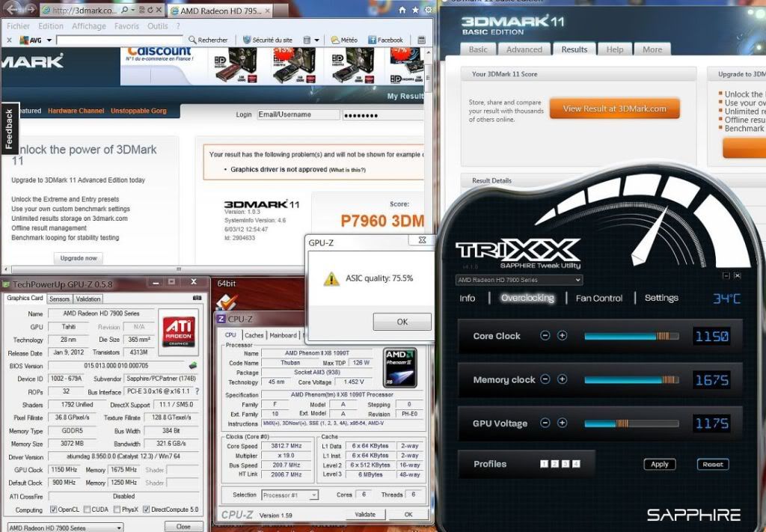
Task: Click View Result at 3DMark.com button
Action: point(614,108)
